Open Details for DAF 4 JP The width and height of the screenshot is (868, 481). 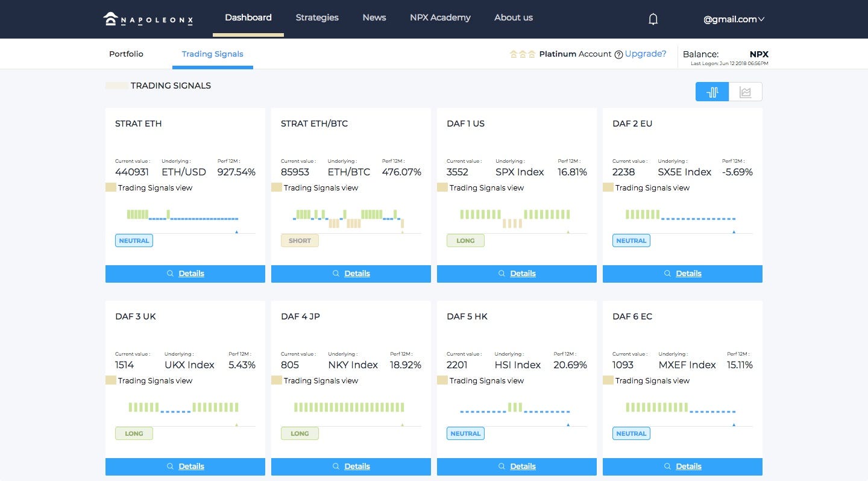[x=351, y=467]
